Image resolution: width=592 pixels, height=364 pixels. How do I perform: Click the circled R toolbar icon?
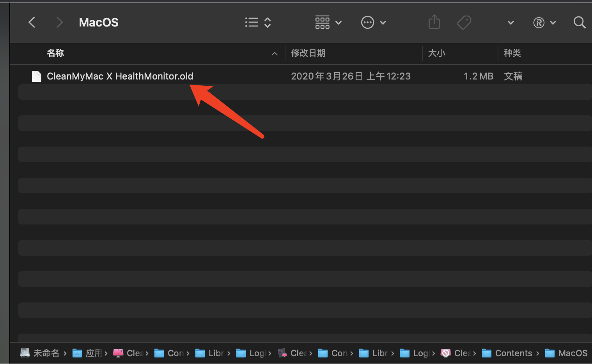(539, 23)
